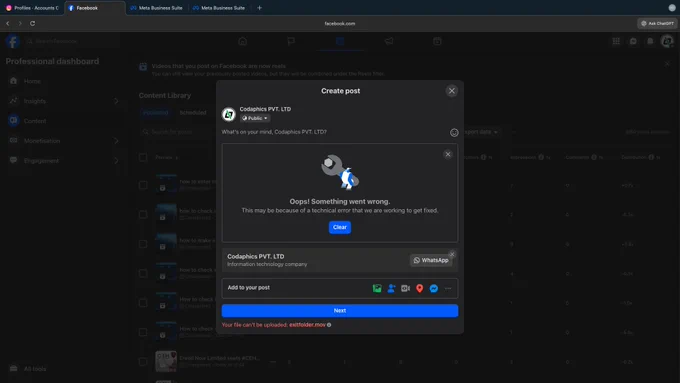Open the Facebook menu grid icon
The height and width of the screenshot is (383, 680).
[x=616, y=41]
